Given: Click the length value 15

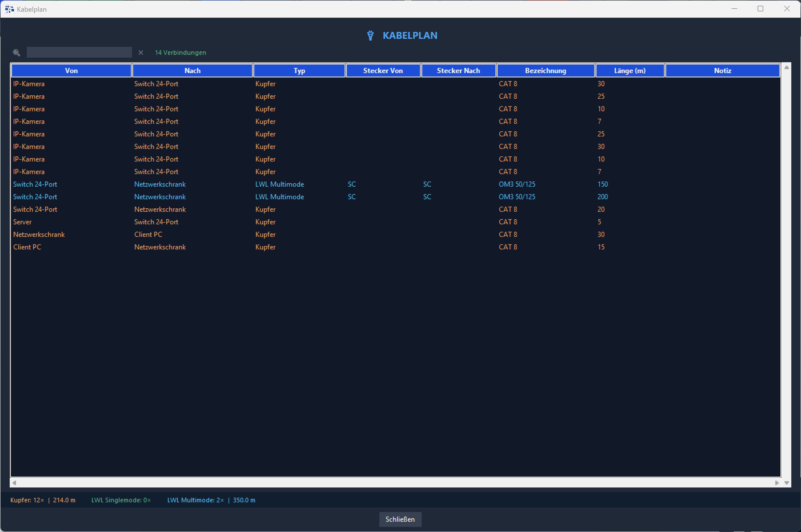Looking at the screenshot, I should point(601,247).
